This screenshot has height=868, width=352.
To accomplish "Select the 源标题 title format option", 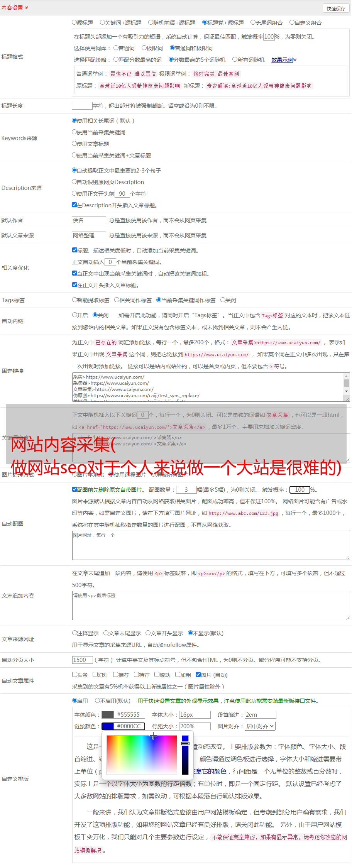I will click(x=74, y=22).
